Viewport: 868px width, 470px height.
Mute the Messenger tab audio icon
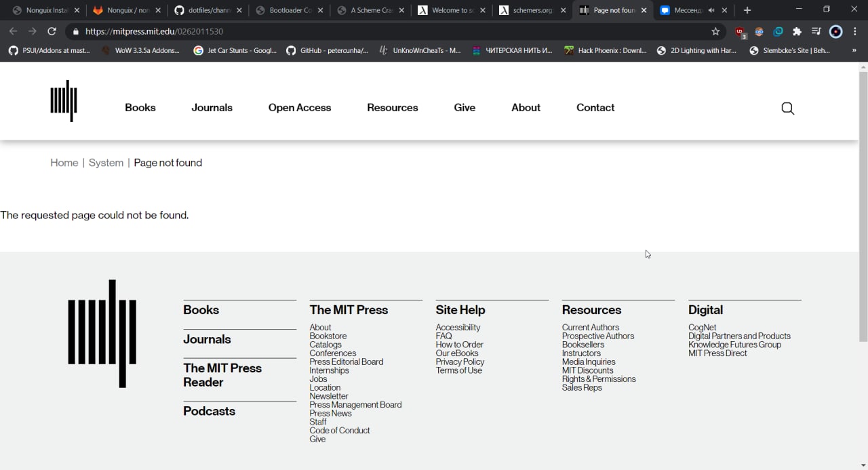pyautogui.click(x=711, y=11)
